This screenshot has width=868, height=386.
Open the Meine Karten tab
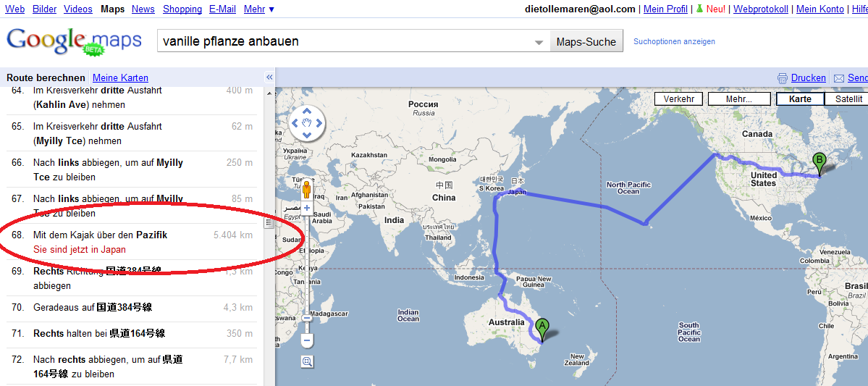[x=120, y=77]
